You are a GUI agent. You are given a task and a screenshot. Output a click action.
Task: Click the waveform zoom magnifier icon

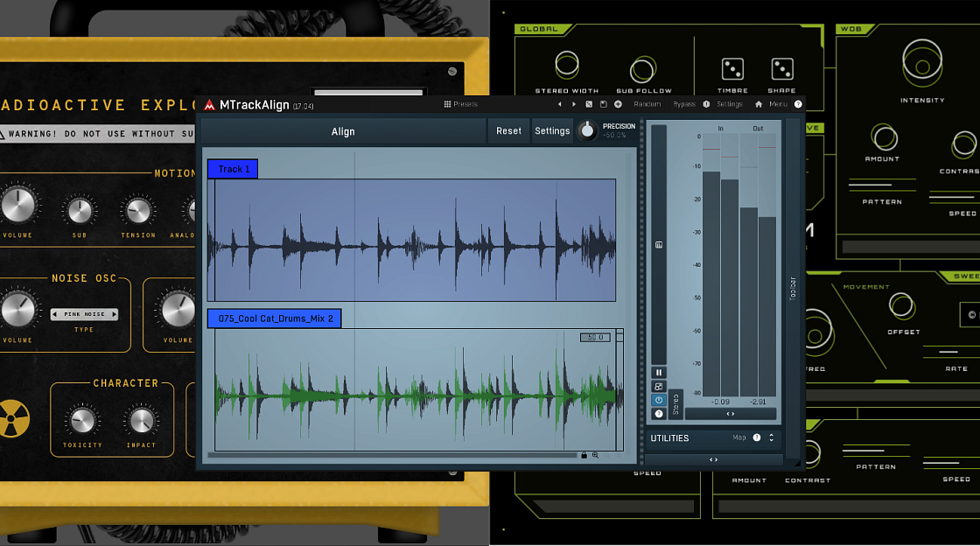(596, 455)
